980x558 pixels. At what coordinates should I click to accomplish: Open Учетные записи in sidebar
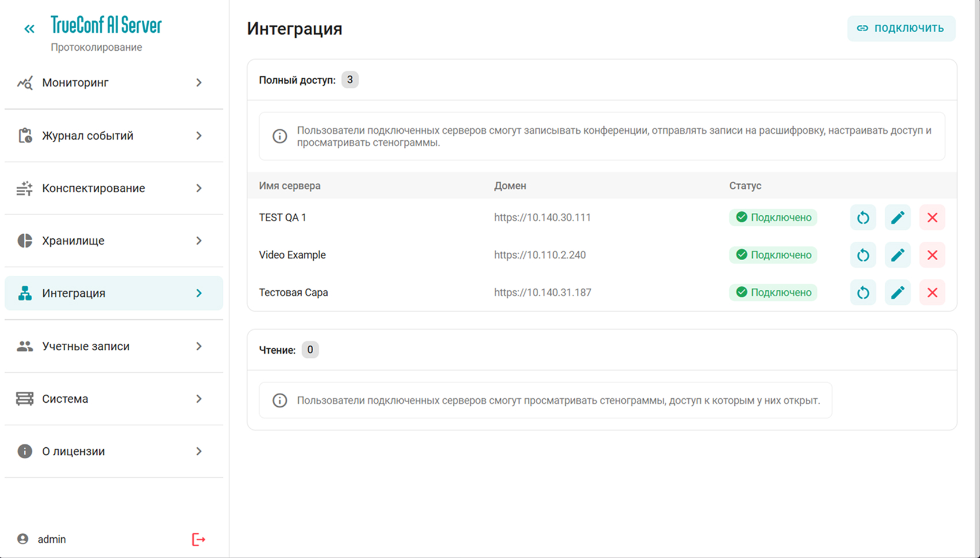tap(86, 346)
